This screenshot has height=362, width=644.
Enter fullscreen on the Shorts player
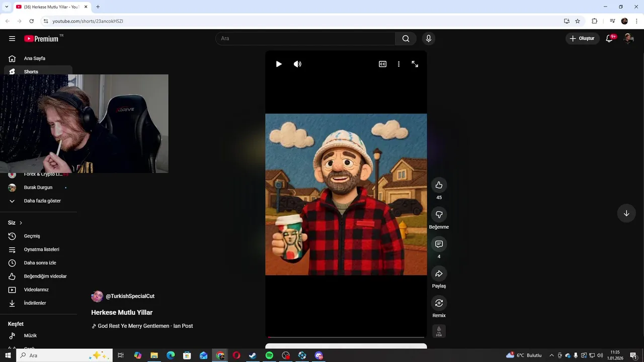[x=415, y=64]
